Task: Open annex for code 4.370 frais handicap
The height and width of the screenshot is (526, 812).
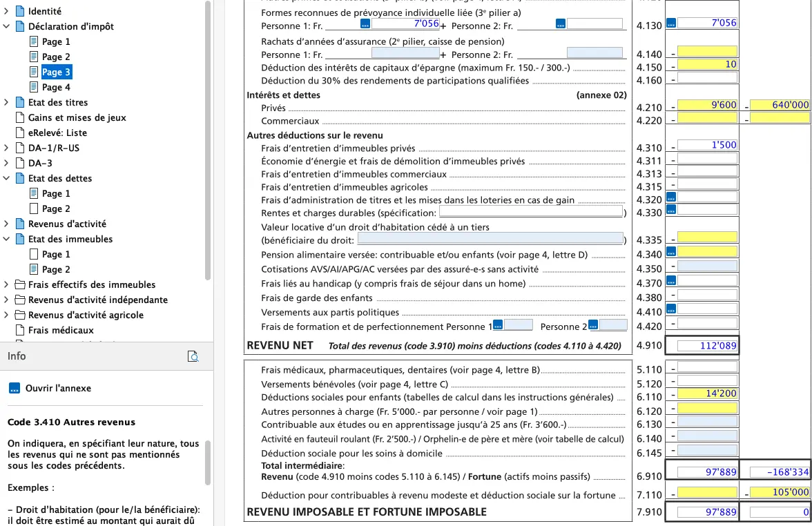Action: [671, 280]
